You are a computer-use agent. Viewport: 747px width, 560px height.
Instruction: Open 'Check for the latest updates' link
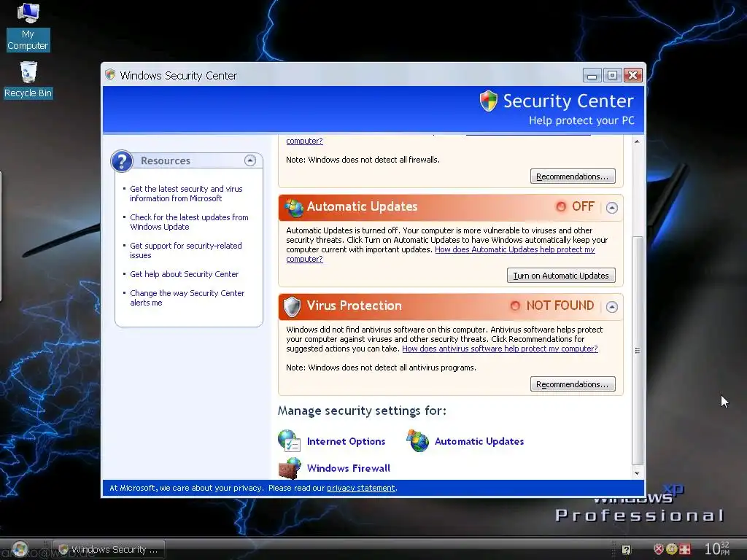(x=189, y=222)
